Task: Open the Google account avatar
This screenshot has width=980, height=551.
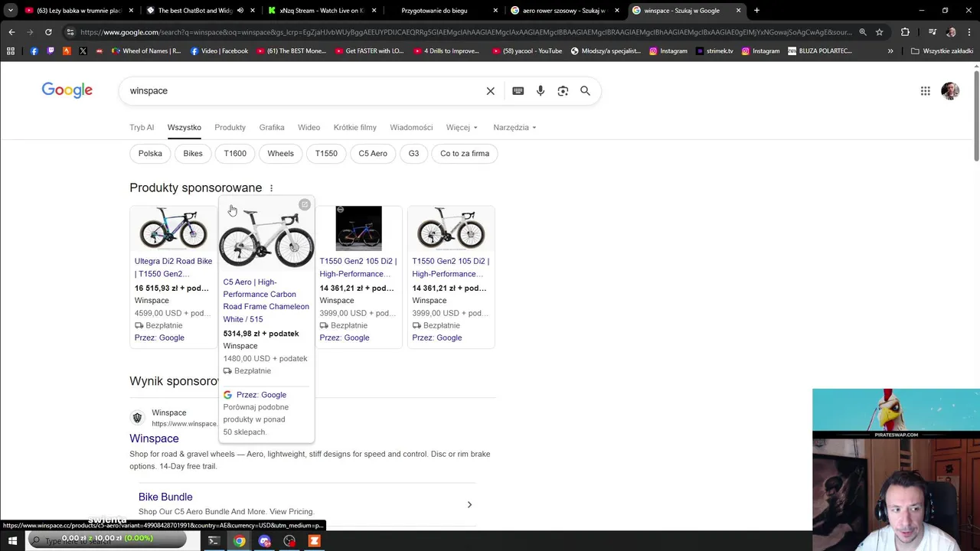Action: tap(950, 91)
